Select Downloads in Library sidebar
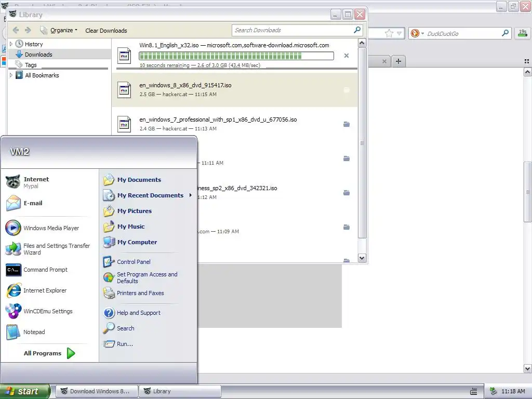 coord(38,55)
